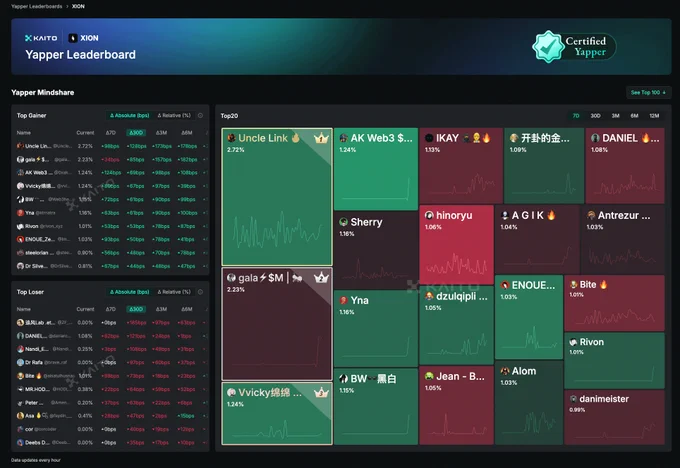Click Nandi_E avatar in Top Loser list
Image resolution: width=680 pixels, height=468 pixels.
point(20,349)
